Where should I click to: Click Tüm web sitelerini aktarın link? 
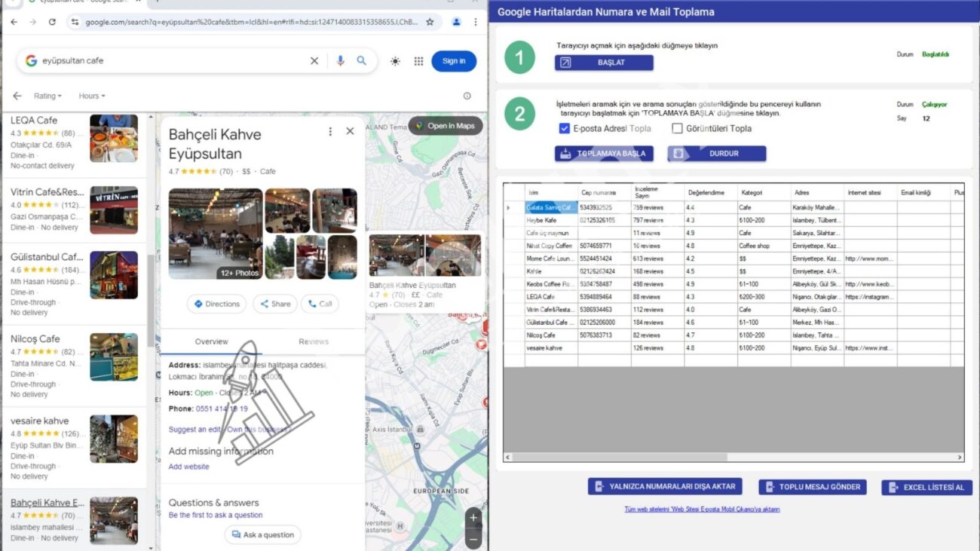pyautogui.click(x=702, y=510)
